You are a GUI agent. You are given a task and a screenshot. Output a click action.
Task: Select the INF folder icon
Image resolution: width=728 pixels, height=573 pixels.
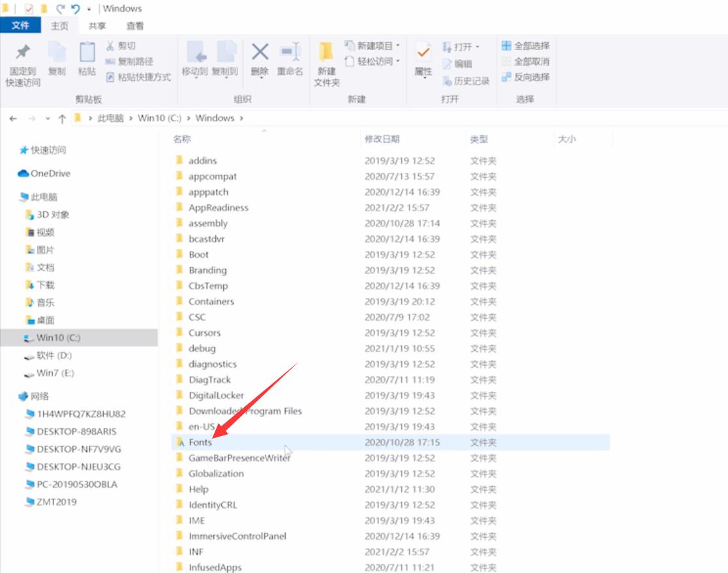point(179,551)
